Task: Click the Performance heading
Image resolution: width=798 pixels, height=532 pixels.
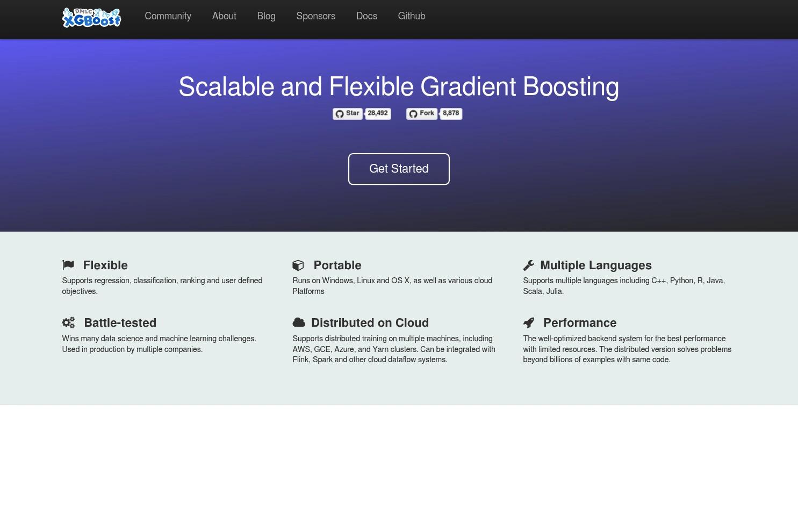Action: tap(580, 323)
